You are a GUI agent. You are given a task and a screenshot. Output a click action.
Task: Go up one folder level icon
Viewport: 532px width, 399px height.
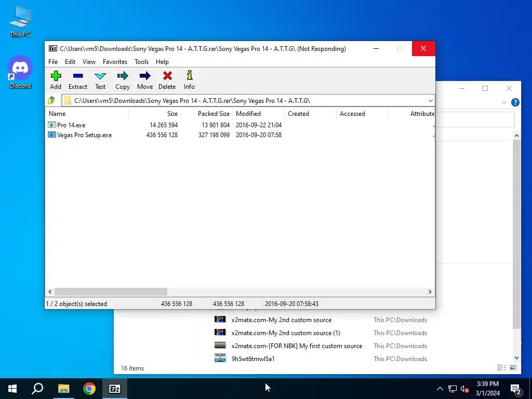(51, 100)
